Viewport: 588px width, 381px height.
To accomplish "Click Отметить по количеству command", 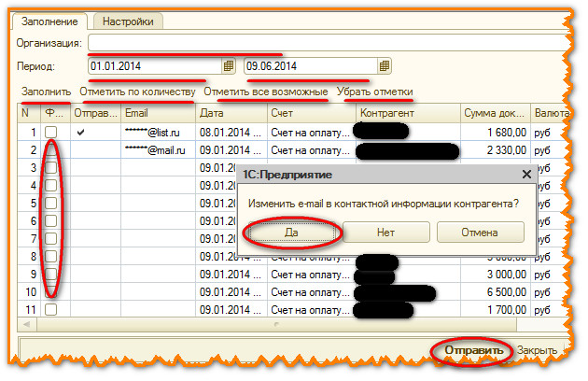I will pyautogui.click(x=137, y=92).
